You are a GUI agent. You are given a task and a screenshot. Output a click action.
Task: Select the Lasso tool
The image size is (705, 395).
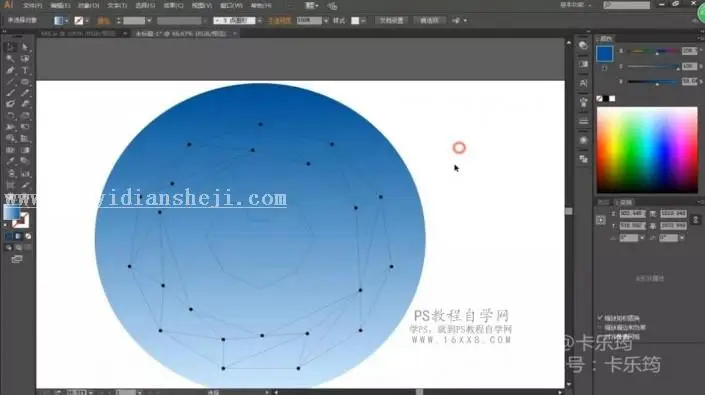(25, 59)
